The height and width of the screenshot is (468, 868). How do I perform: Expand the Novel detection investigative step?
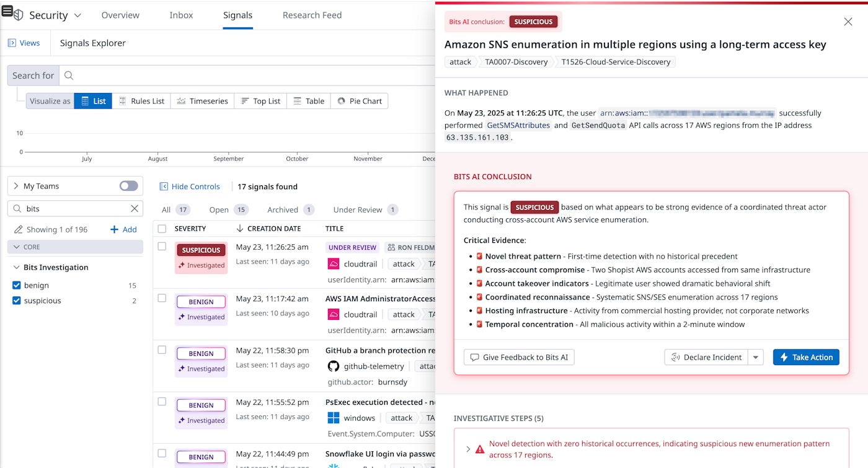tap(468, 449)
